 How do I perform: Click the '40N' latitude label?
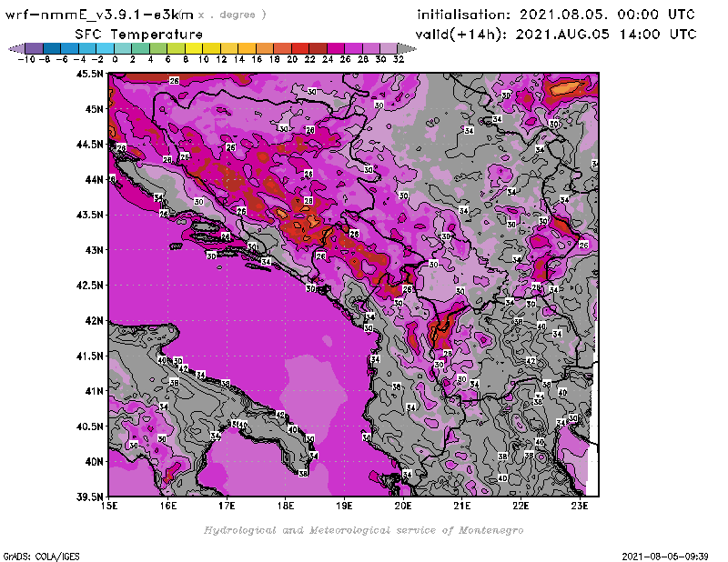94,462
